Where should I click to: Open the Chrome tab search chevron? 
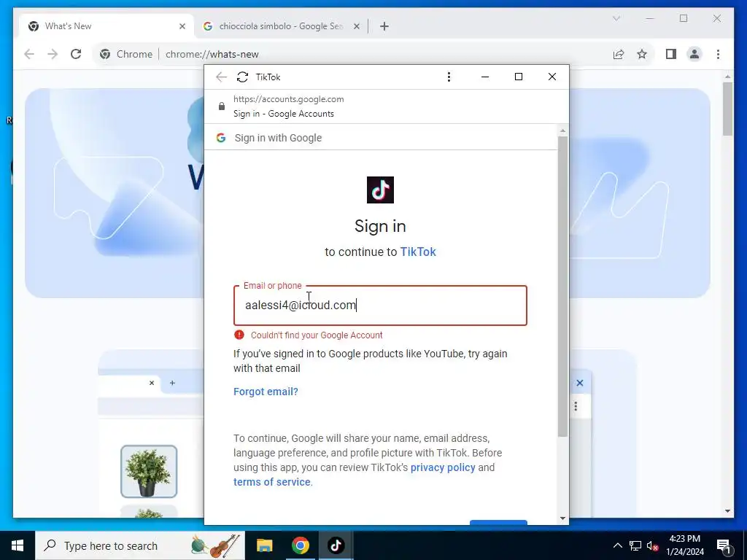pyautogui.click(x=616, y=18)
